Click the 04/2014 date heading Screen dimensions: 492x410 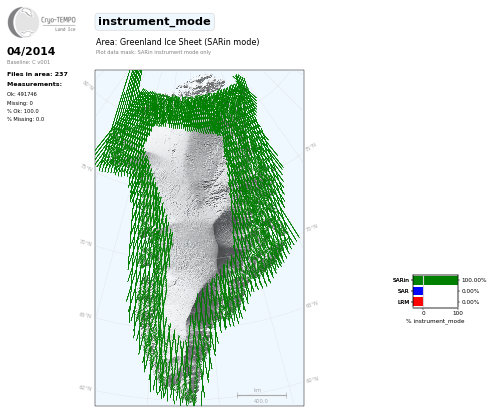point(31,51)
